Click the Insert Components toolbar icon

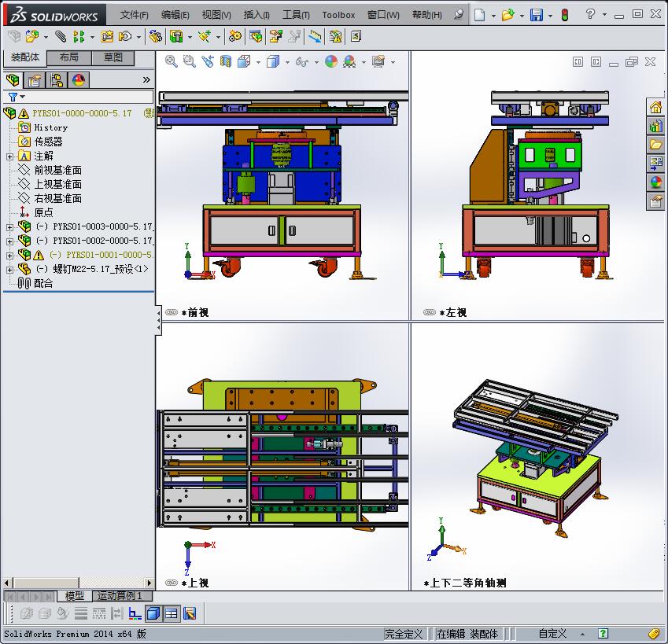pos(31,37)
